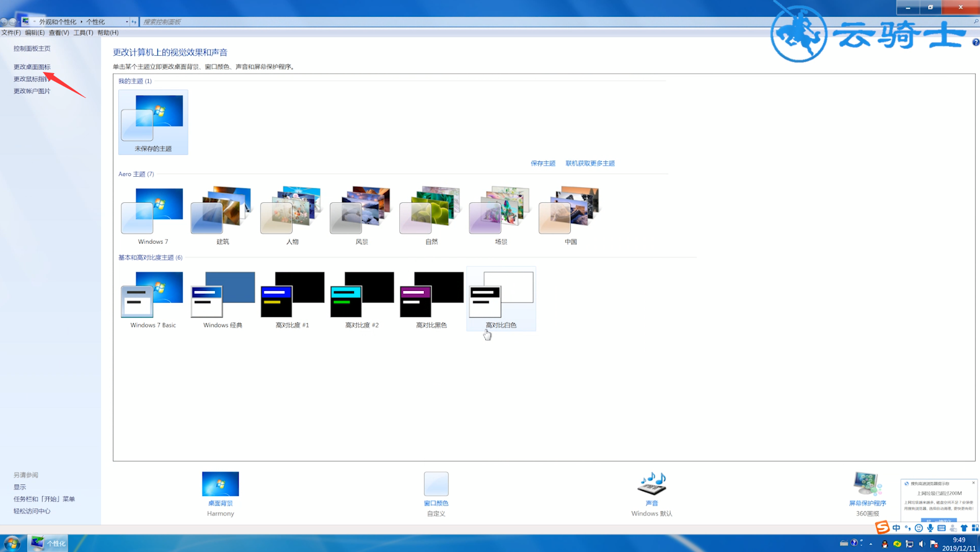Choose the 高对比度 #1 theme
This screenshot has width=980, height=552.
pyautogui.click(x=292, y=299)
